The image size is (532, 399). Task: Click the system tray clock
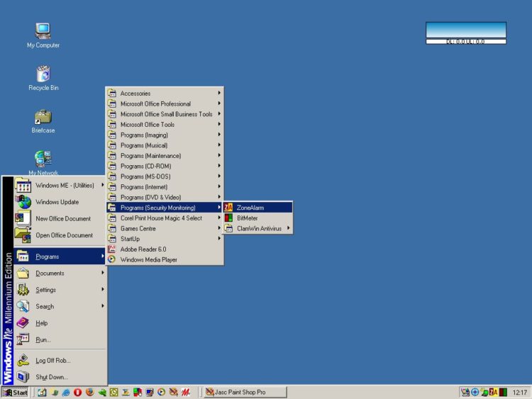coord(520,392)
